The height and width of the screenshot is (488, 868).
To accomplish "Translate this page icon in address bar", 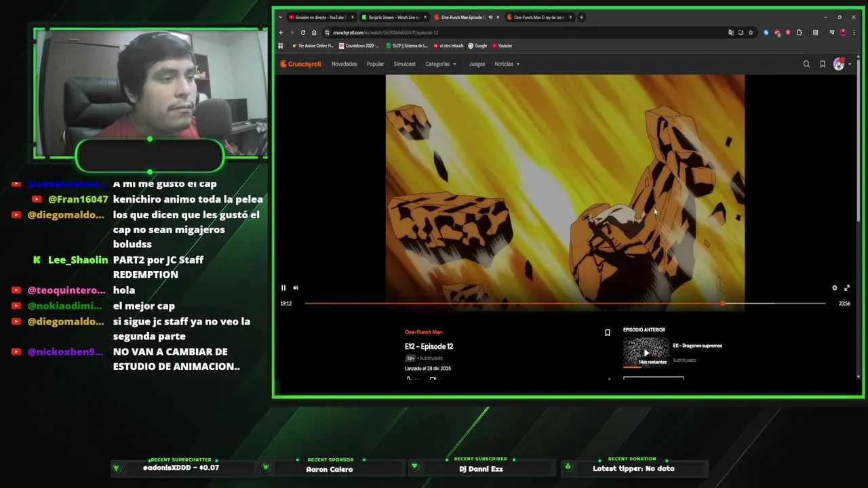I will click(730, 33).
